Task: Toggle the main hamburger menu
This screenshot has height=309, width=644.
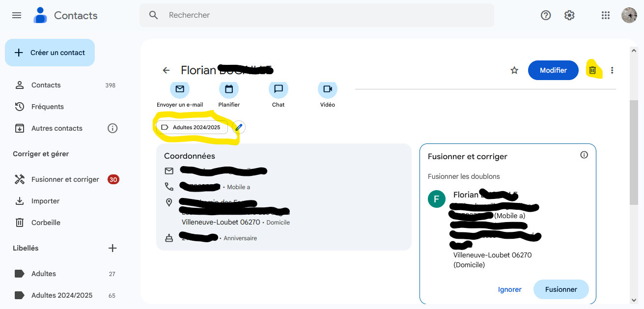Action: pos(17,15)
